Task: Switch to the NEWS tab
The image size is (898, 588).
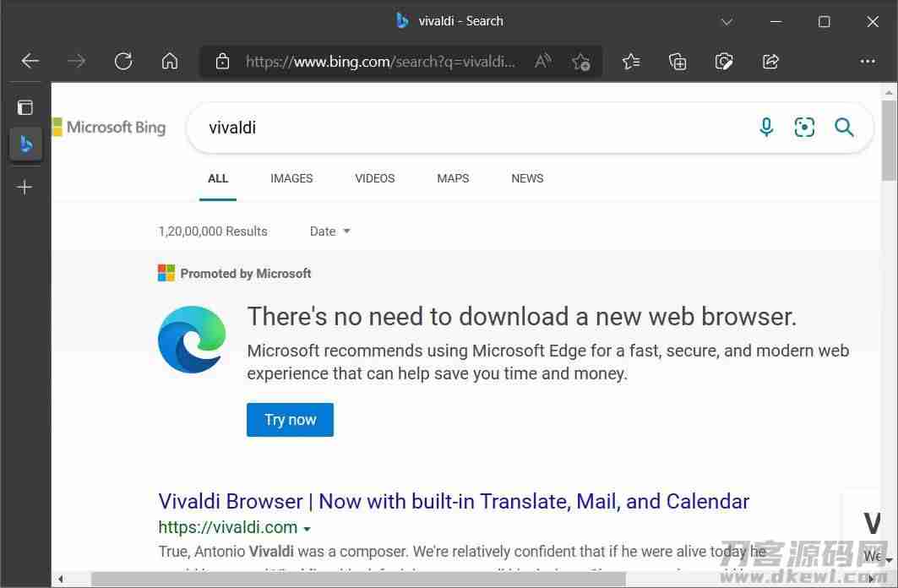Action: click(x=527, y=178)
